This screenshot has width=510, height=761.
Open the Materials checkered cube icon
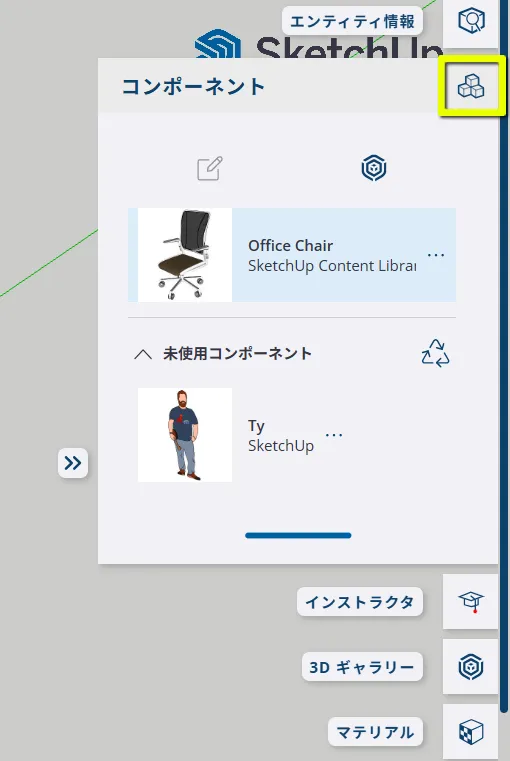[471, 732]
